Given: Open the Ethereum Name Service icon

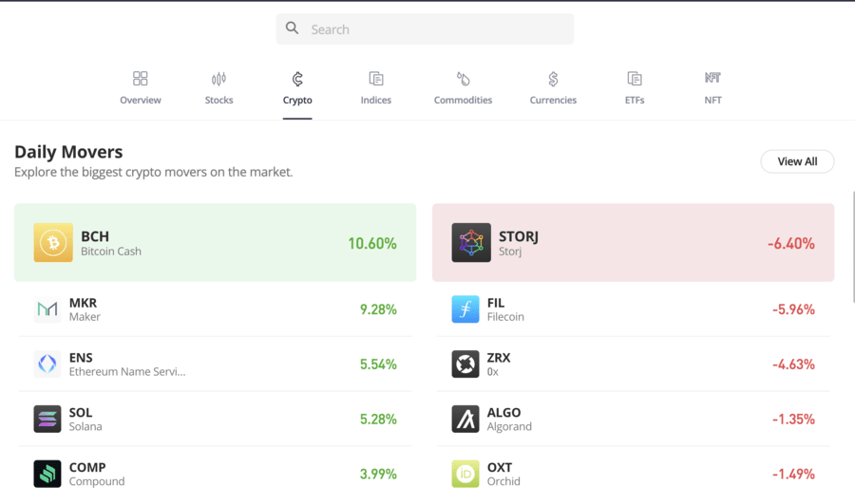Looking at the screenshot, I should [47, 364].
